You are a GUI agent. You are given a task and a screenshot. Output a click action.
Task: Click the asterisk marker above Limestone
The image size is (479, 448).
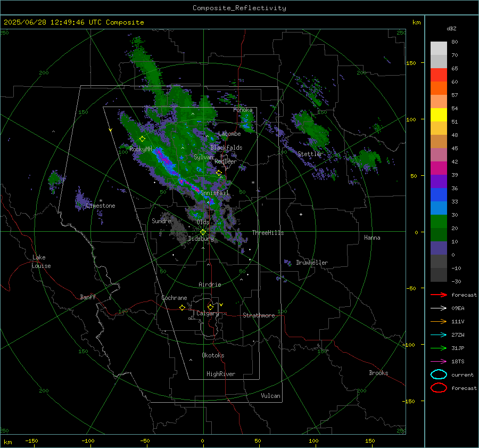point(101,201)
